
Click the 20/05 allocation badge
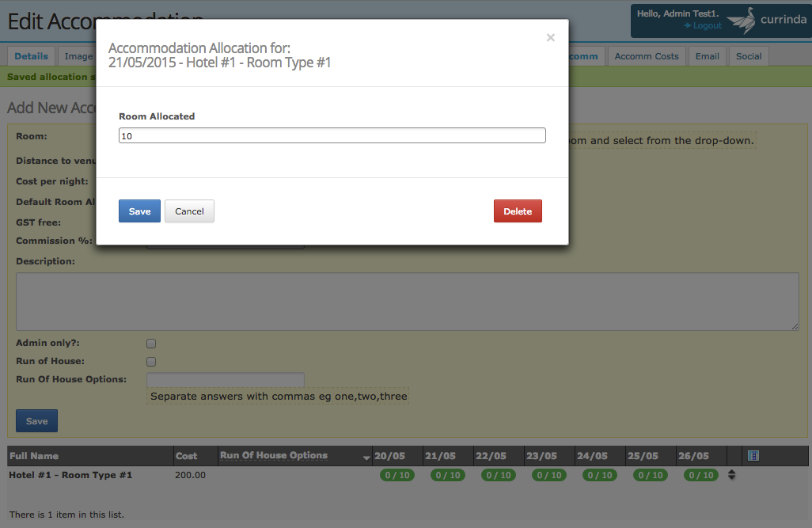[x=397, y=475]
